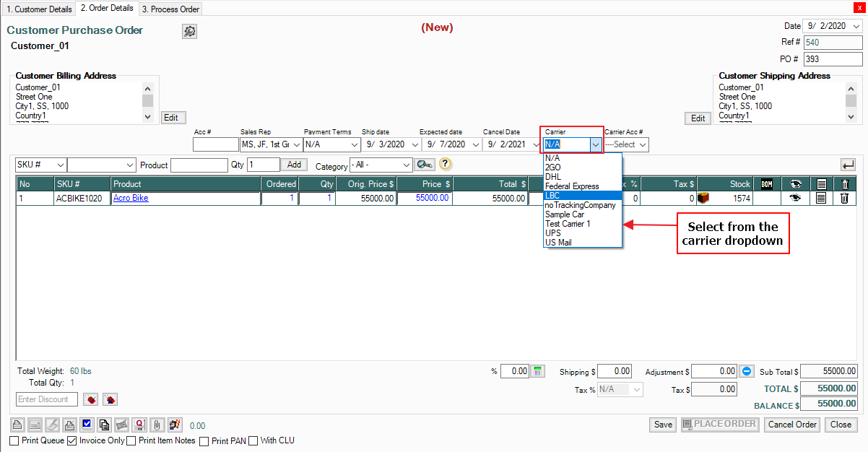The height and width of the screenshot is (452, 868).
Task: Click the Cancel Order button
Action: (792, 425)
